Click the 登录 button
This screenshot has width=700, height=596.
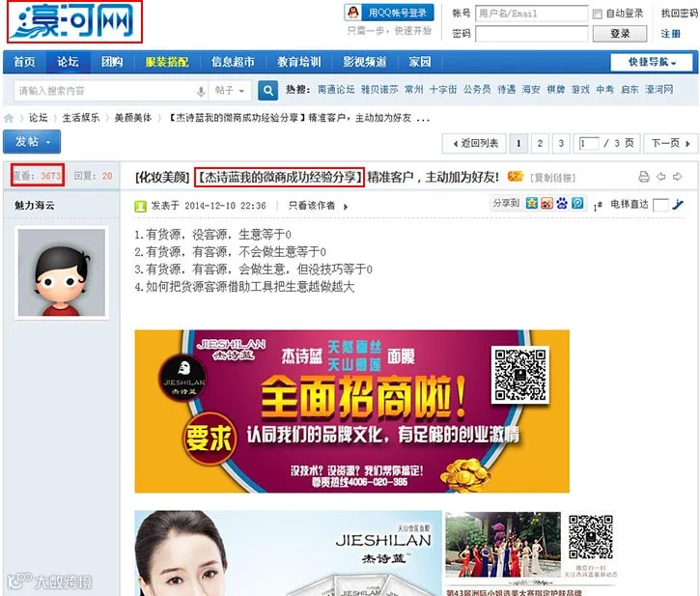coord(620,34)
